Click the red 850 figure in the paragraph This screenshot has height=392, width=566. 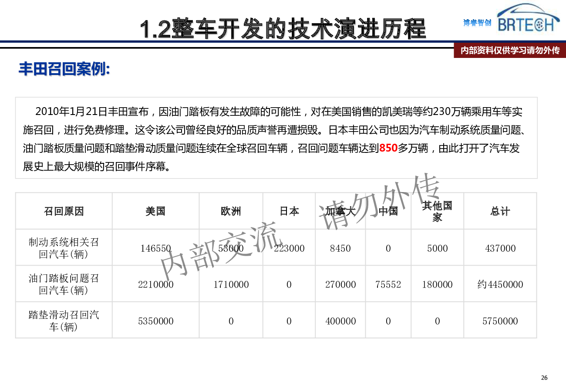point(388,148)
